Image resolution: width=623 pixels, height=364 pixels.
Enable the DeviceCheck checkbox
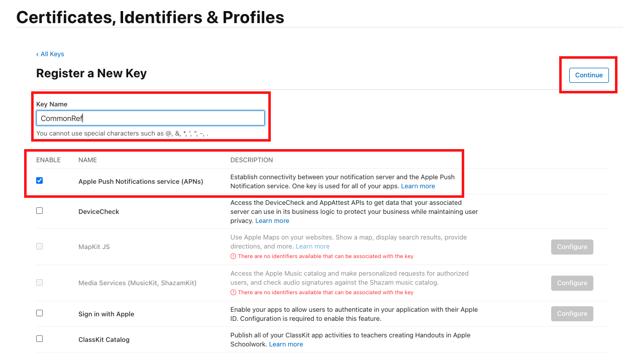point(40,211)
